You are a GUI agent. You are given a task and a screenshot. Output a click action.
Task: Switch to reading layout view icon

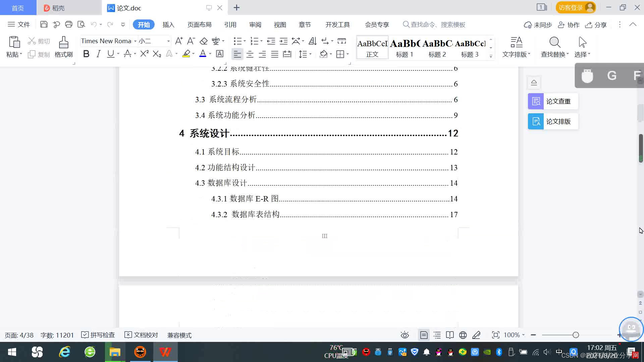coord(450,335)
